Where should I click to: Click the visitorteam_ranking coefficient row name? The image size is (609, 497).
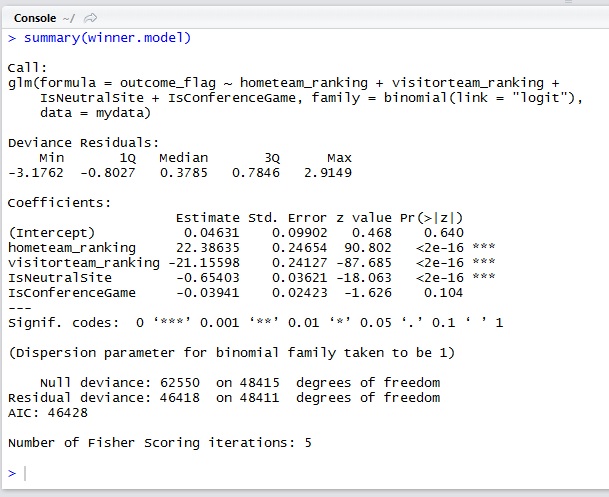point(84,263)
